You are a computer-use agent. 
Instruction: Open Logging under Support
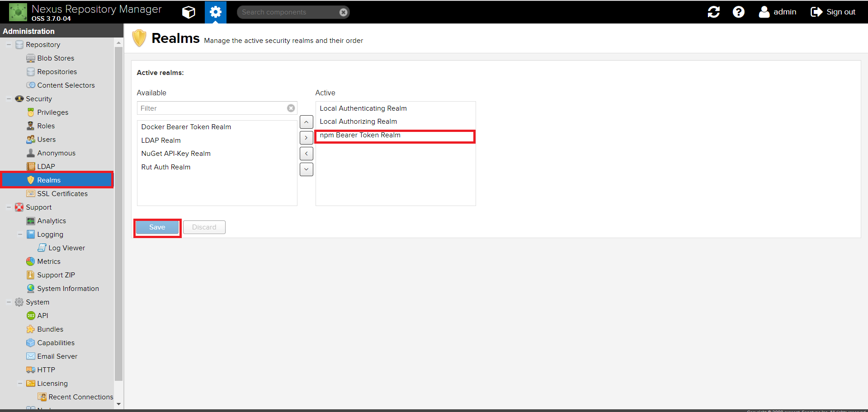50,234
